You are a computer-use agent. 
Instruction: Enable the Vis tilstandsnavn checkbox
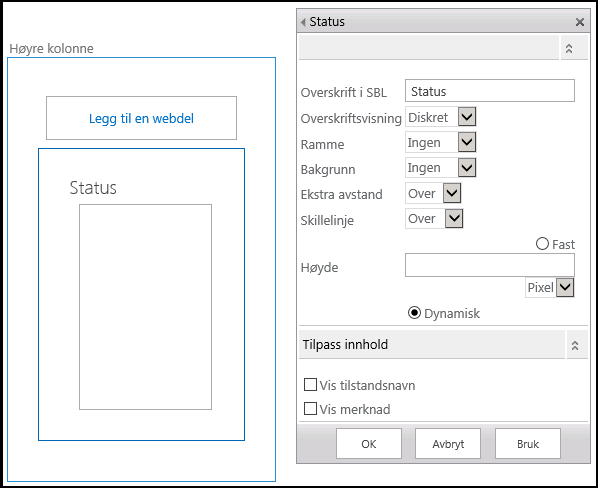tap(310, 385)
